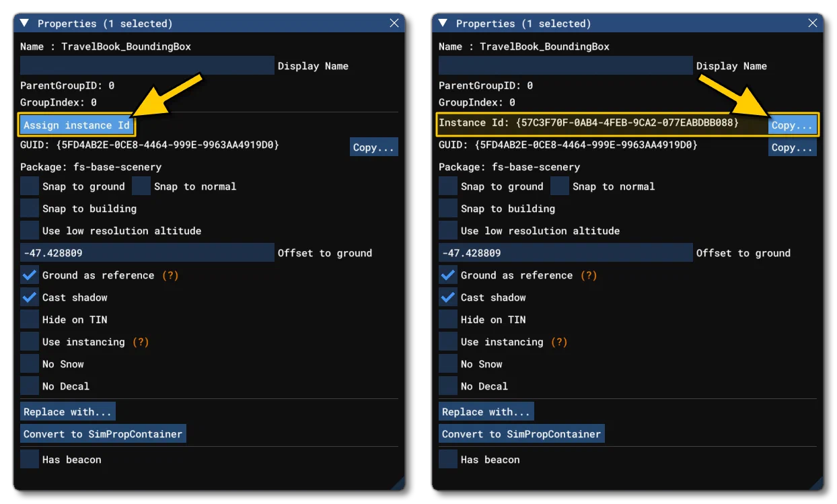This screenshot has height=504, width=837.
Task: Click Convert to SimPropContainer in left panel
Action: [x=103, y=434]
